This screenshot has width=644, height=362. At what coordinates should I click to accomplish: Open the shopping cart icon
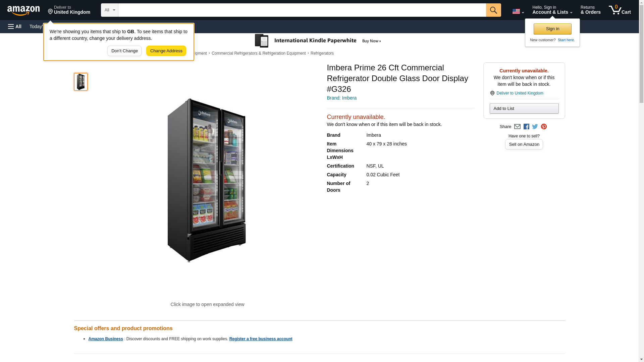pyautogui.click(x=620, y=10)
